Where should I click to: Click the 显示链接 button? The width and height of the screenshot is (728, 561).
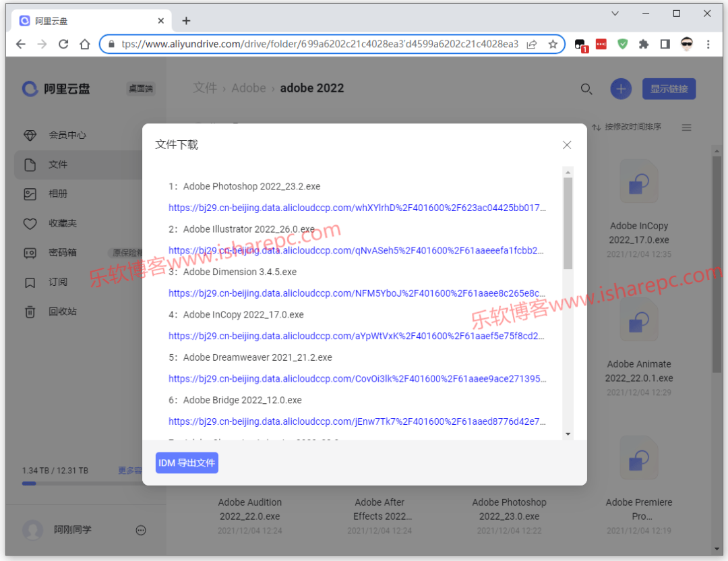pos(669,89)
